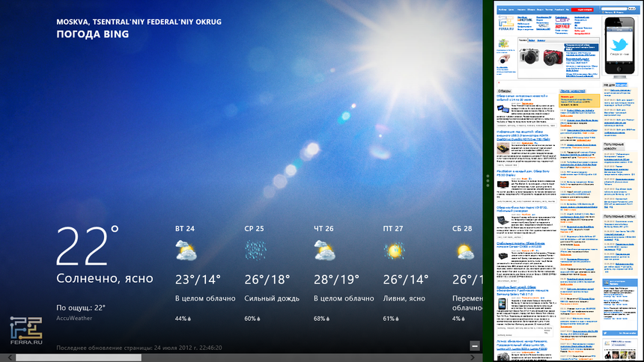Click the Ливни, ясно forecast text

(404, 298)
